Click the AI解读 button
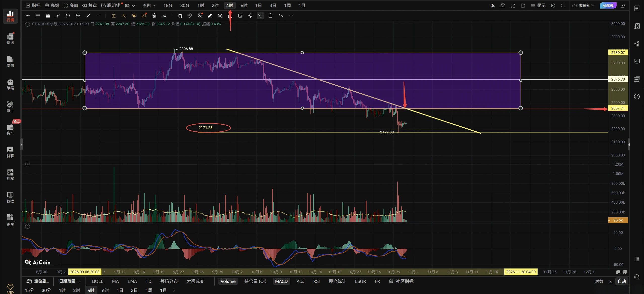 coord(608,6)
